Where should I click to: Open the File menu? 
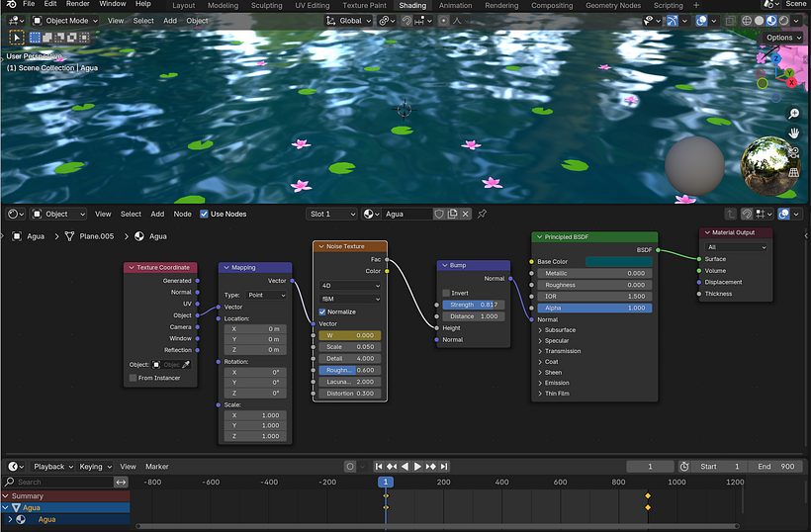click(29, 4)
